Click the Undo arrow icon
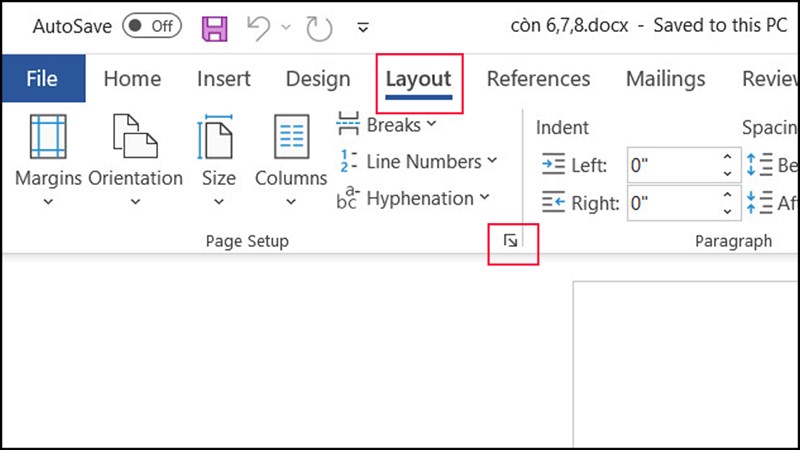800x450 pixels. tap(259, 28)
